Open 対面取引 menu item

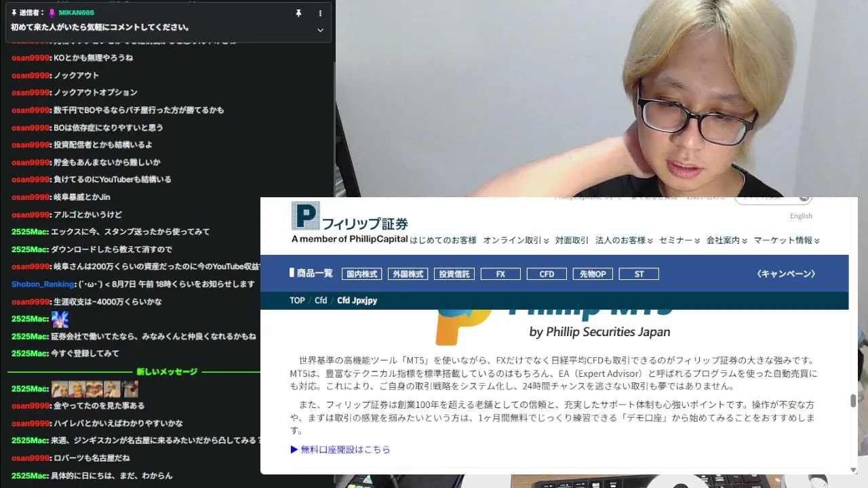(572, 240)
